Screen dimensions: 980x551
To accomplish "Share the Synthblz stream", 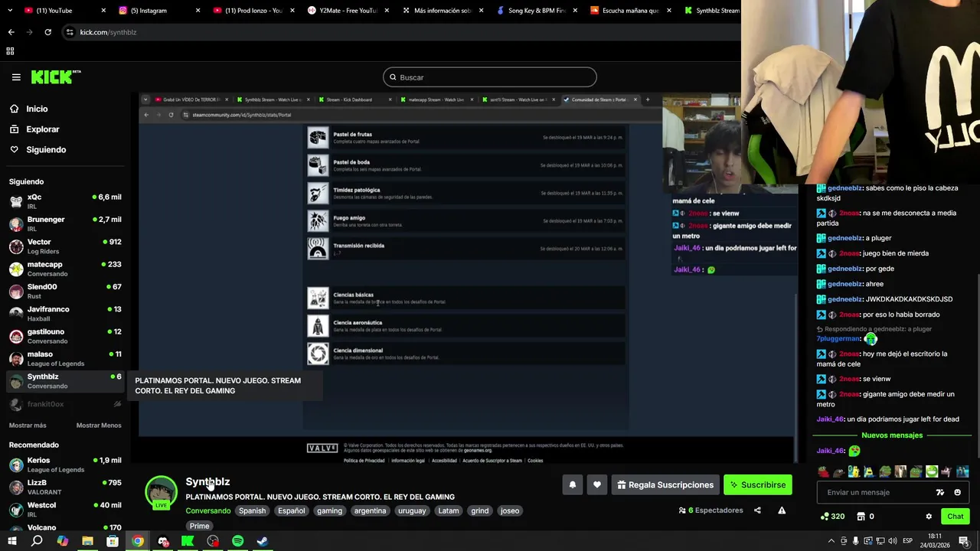I will (x=757, y=510).
